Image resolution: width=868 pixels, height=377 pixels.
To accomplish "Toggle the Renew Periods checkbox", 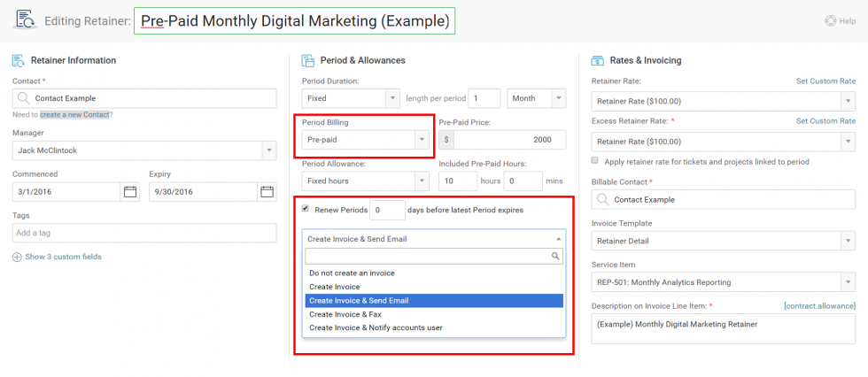I will point(306,210).
